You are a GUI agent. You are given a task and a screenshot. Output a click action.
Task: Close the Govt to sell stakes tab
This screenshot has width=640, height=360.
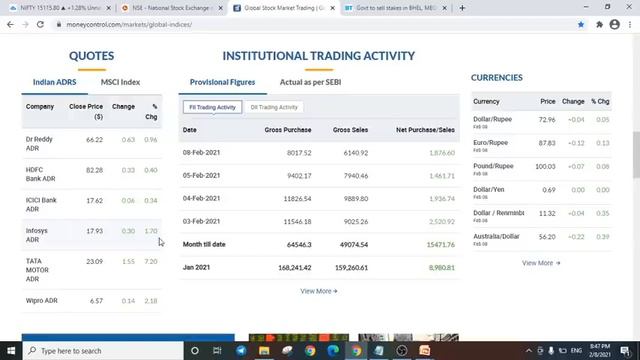pyautogui.click(x=444, y=8)
